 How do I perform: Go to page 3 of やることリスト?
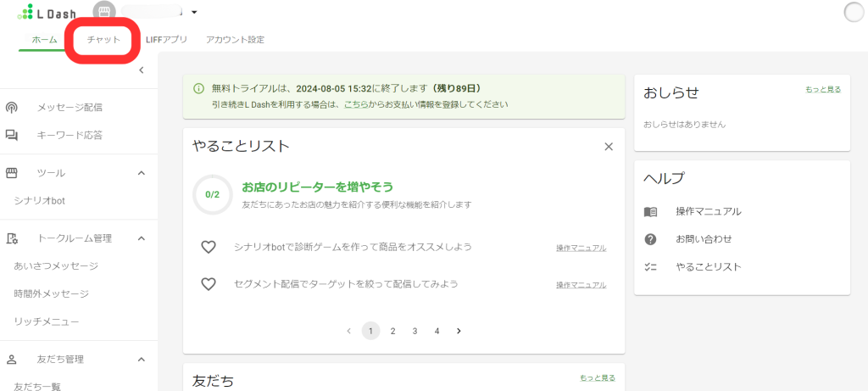[415, 331]
